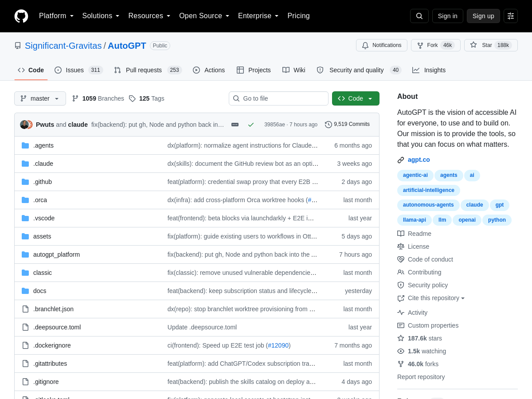This screenshot has height=399, width=532.
Task: Expand the Solutions navigation menu
Action: tap(101, 16)
